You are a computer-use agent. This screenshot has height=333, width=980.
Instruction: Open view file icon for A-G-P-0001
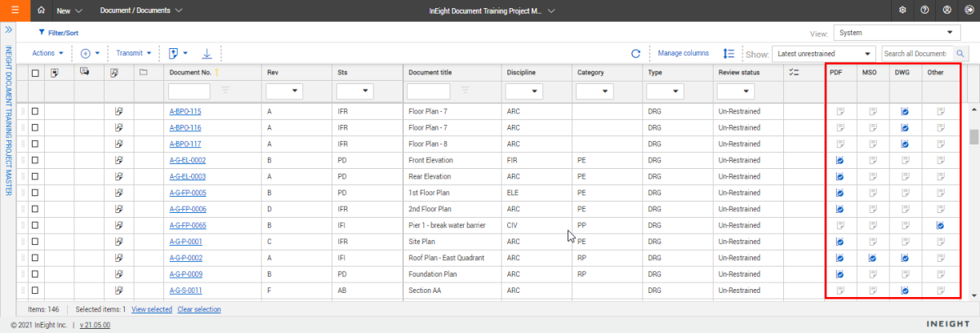click(x=118, y=242)
